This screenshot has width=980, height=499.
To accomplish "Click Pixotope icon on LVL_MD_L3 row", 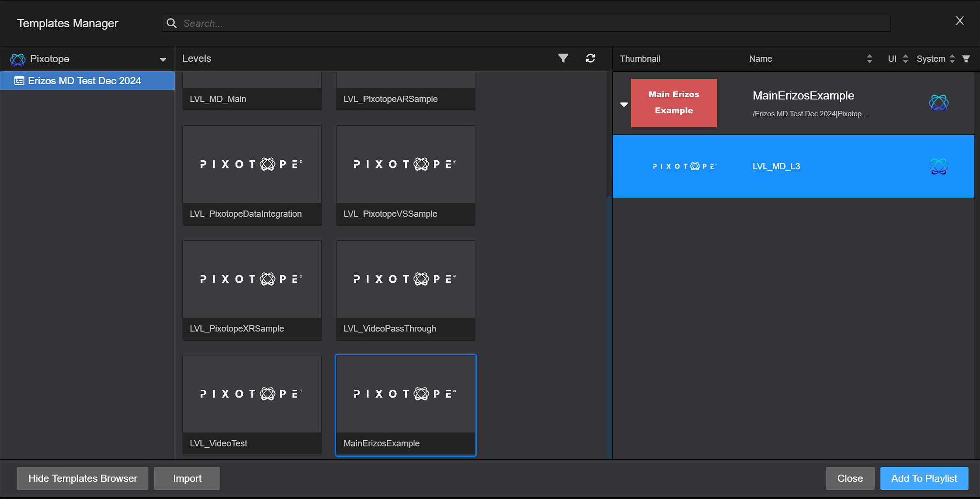I will click(x=938, y=166).
